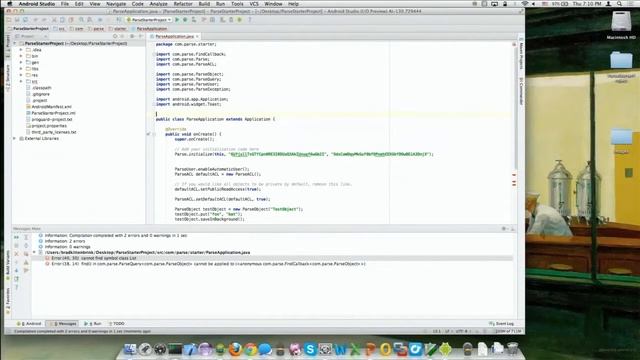Click ParseStarterProject breadcrumb in navigation bar
This screenshot has width=640, height=360.
click(28, 29)
